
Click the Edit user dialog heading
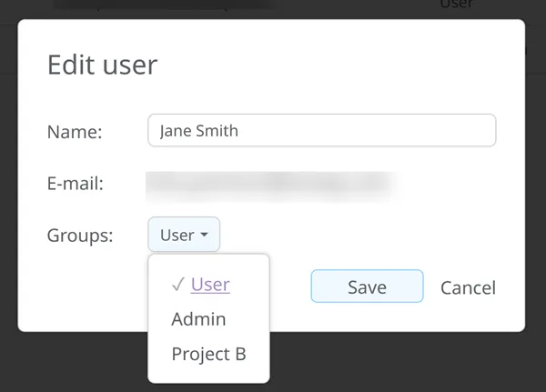click(x=102, y=65)
